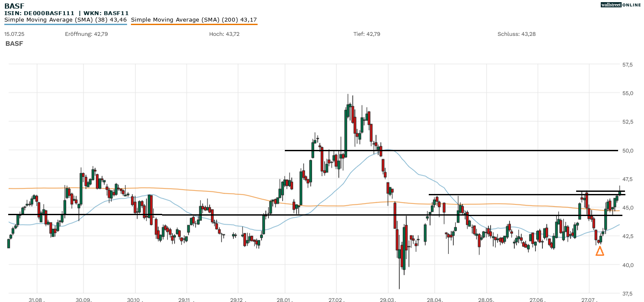Click the wallstreet ONLINE logo
Image resolution: width=644 pixels, height=302 pixels.
point(621,5)
